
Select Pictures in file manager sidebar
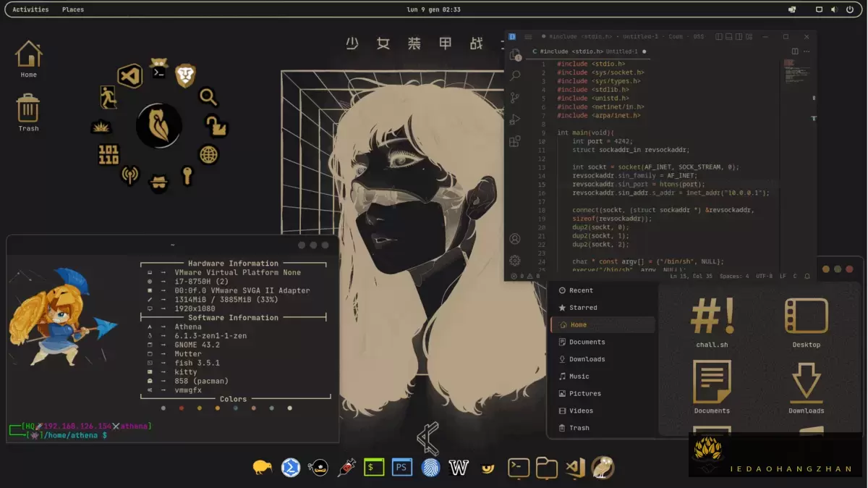click(x=603, y=394)
